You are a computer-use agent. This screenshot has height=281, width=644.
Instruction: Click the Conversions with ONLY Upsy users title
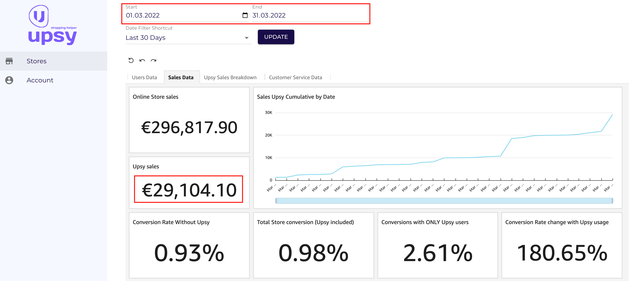tap(425, 222)
